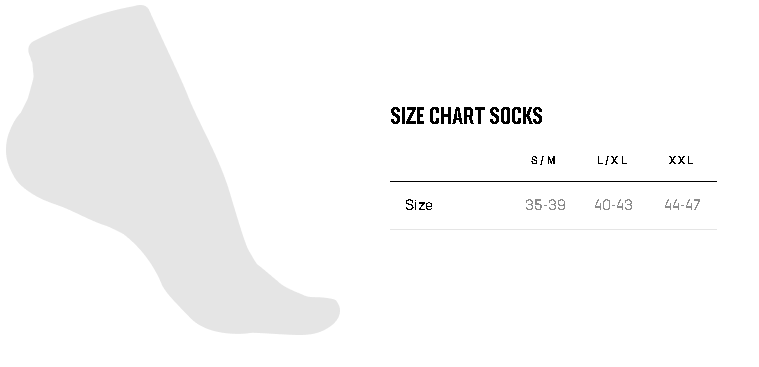Click the 35-39 size value
This screenshot has width=759, height=367.
pos(545,205)
